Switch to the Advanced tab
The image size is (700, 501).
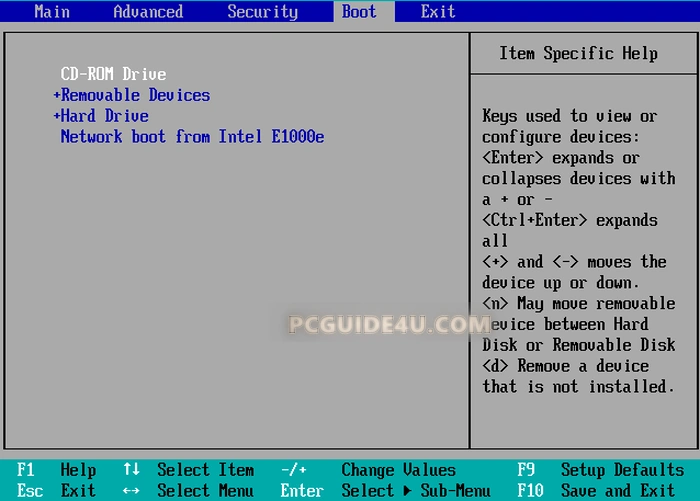click(x=148, y=12)
